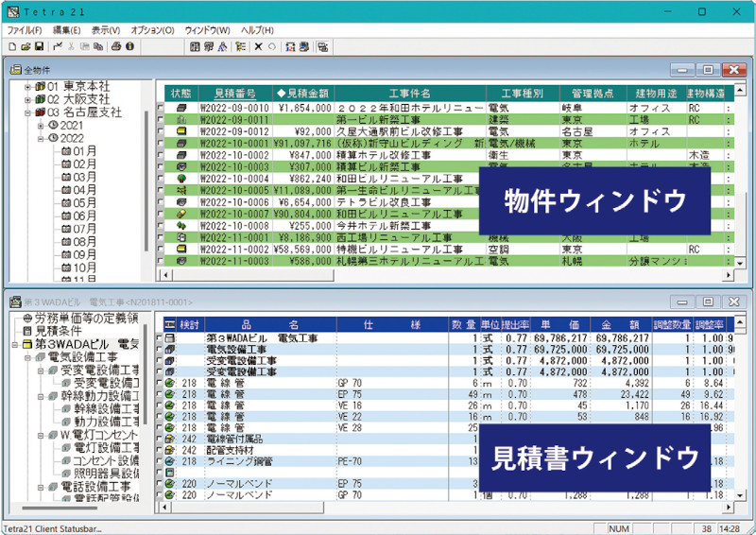Click row icon for ライニング鋼管 in estimate table

(x=169, y=461)
